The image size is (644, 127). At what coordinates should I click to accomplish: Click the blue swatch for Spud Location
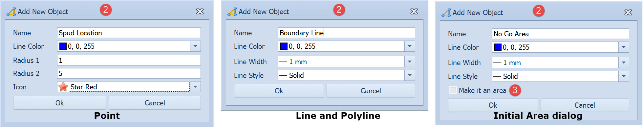(x=63, y=46)
